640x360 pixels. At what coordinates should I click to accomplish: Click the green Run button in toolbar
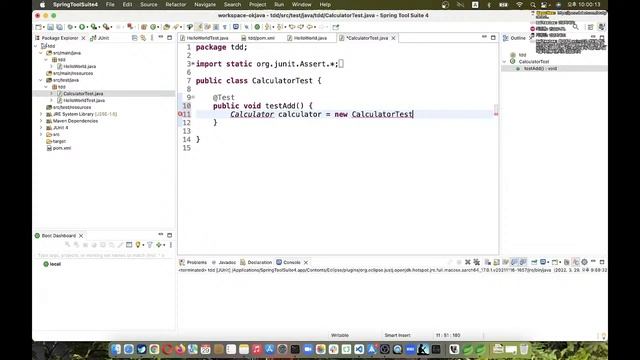(x=82, y=27)
